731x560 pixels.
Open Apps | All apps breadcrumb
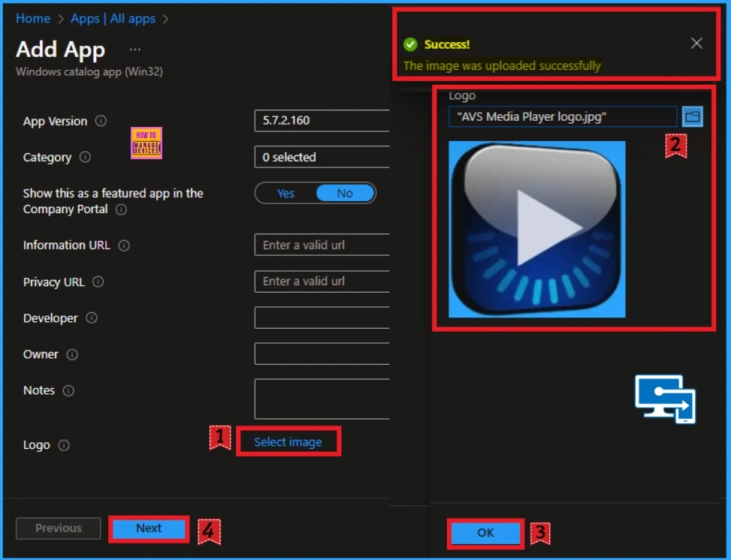(x=113, y=19)
